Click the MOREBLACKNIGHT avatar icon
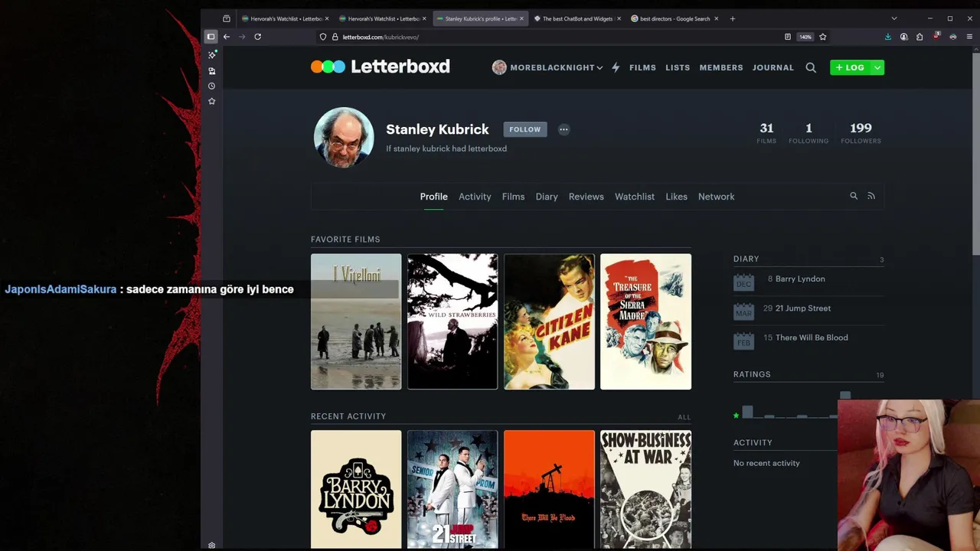Viewport: 980px width, 551px height. [x=499, y=67]
